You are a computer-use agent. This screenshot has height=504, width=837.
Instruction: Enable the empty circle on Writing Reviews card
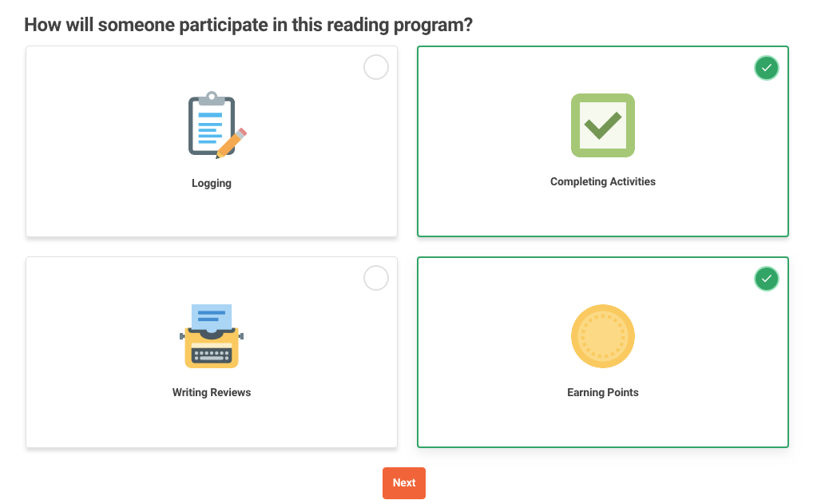pos(376,278)
